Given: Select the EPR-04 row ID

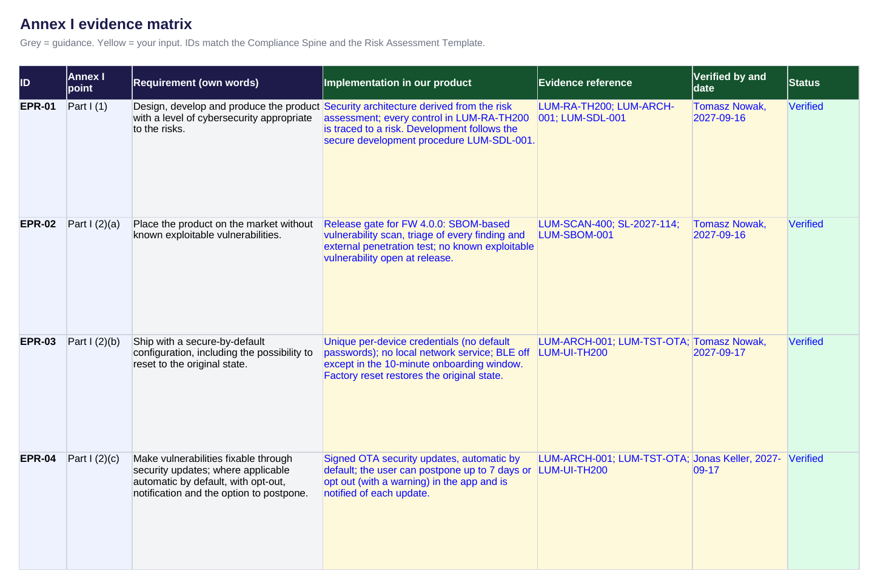Looking at the screenshot, I should coord(43,511).
